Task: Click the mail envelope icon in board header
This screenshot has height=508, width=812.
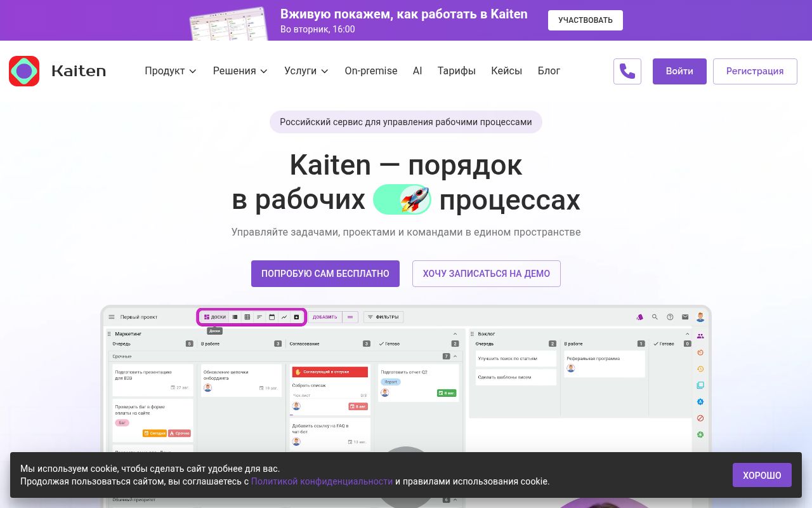Action: point(685,317)
